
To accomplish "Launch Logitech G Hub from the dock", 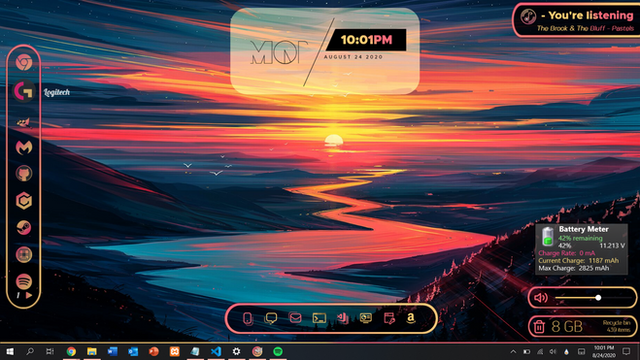I will coord(24,91).
